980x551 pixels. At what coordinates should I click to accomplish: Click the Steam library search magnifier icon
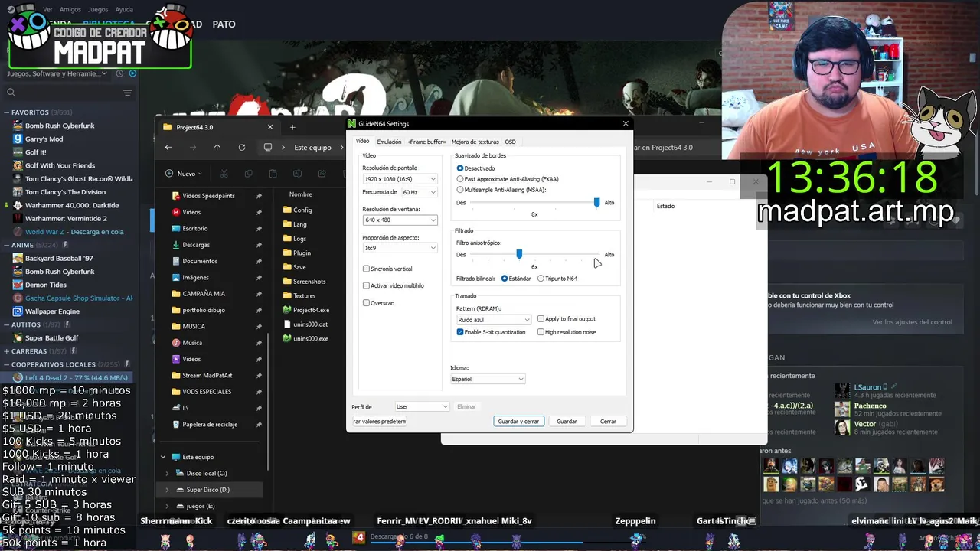pos(11,93)
